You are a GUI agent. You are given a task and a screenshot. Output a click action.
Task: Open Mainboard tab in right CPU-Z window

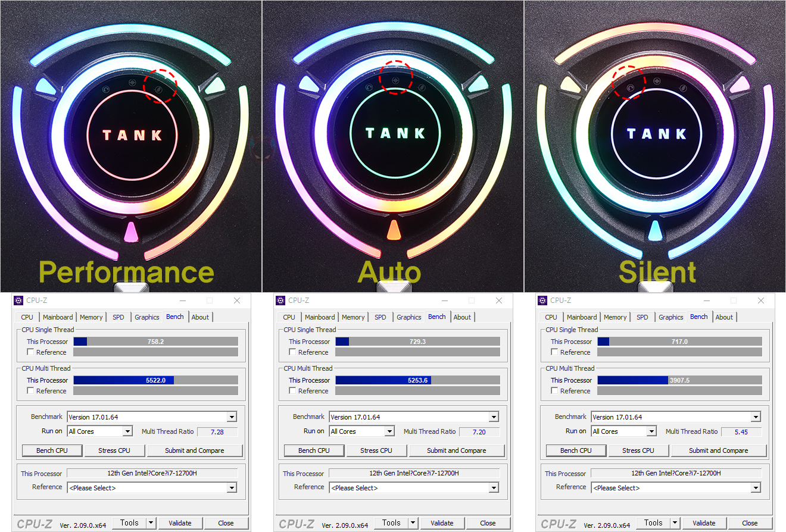(x=582, y=317)
